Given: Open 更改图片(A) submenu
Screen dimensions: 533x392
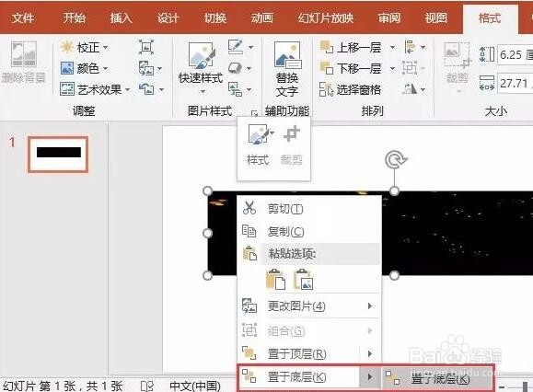Looking at the screenshot, I should click(309, 306).
